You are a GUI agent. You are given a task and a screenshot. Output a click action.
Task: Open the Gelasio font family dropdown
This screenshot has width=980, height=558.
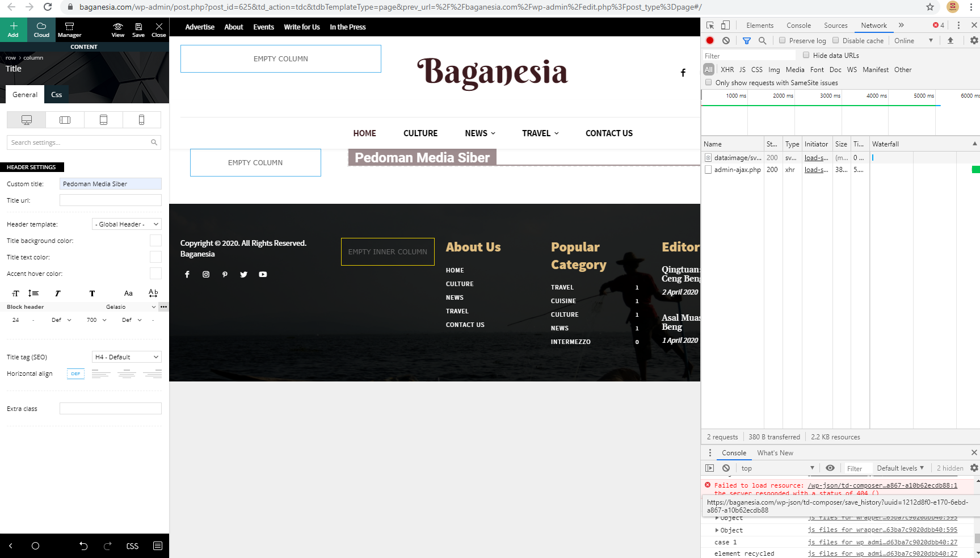(131, 307)
